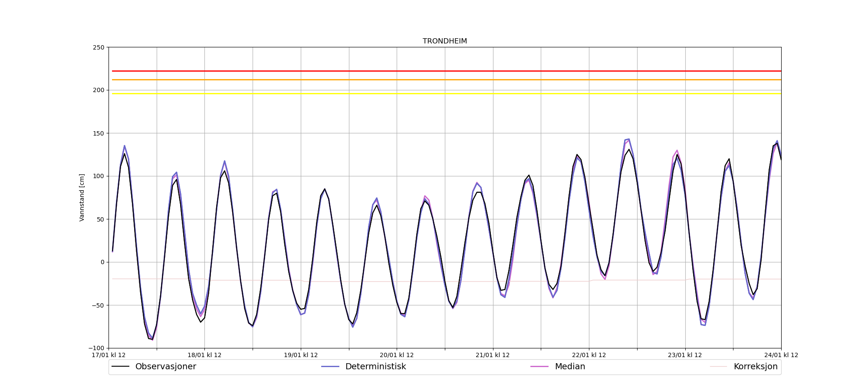Click the 24/01 kl 12 x-axis tick label
868x391 pixels.
click(x=781, y=355)
